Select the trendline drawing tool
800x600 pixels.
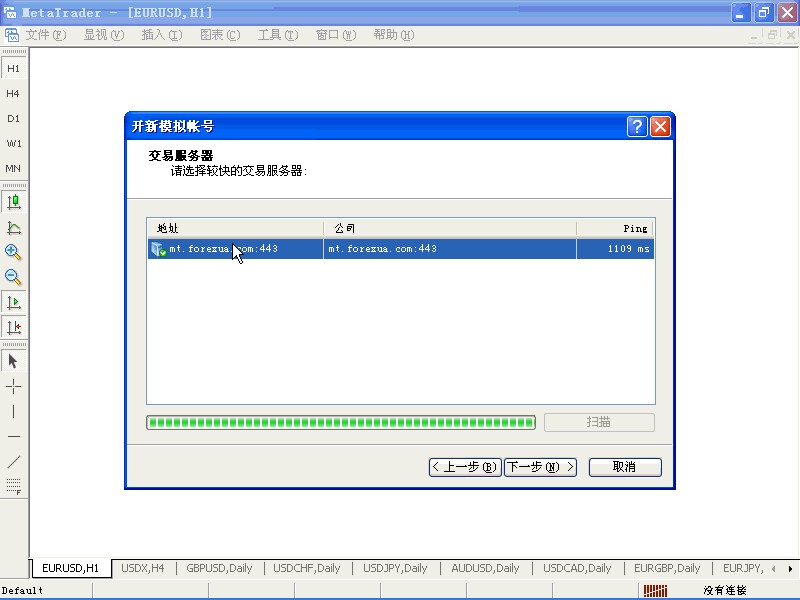click(13, 462)
